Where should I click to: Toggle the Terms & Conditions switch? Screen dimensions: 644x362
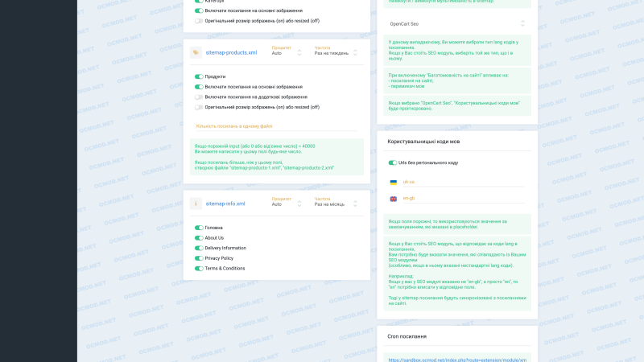tap(199, 269)
